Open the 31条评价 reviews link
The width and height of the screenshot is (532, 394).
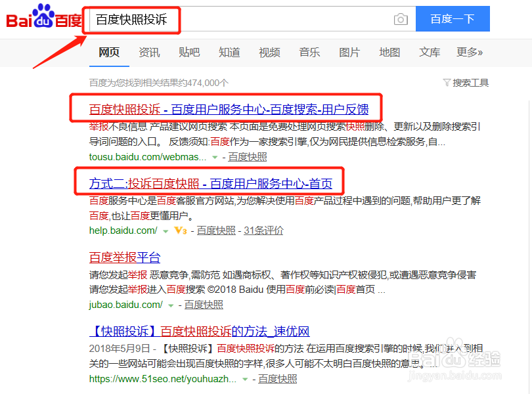[263, 230]
